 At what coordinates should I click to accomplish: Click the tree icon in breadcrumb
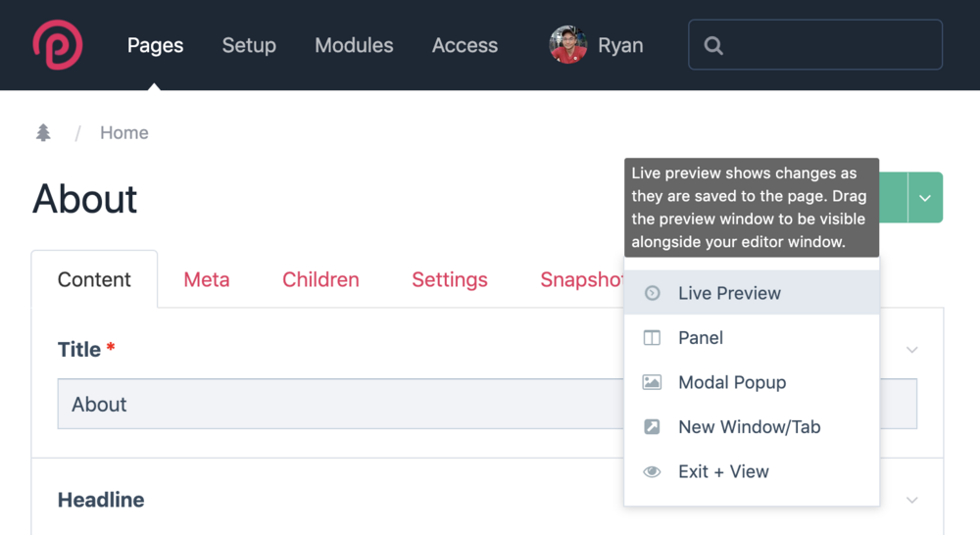point(43,133)
